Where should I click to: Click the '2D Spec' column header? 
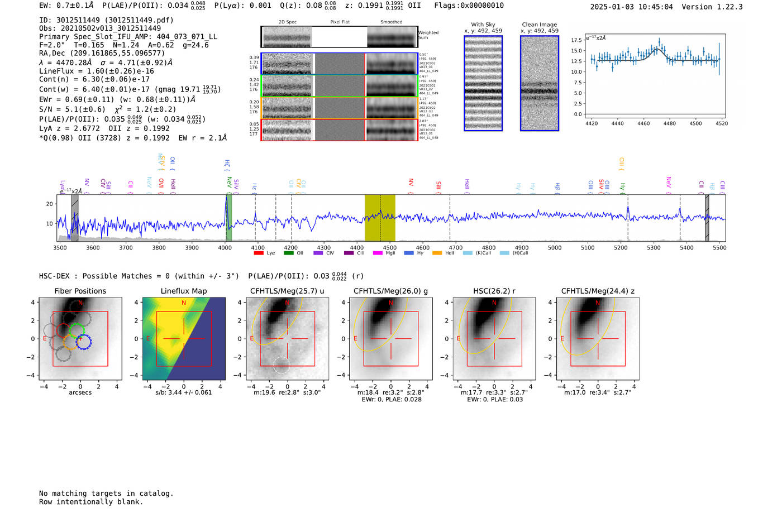(288, 22)
